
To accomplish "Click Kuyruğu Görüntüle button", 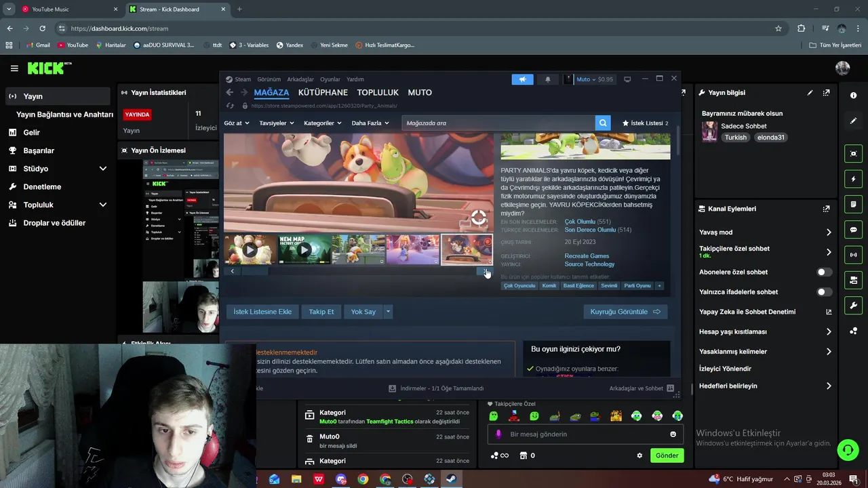I will coord(625,312).
